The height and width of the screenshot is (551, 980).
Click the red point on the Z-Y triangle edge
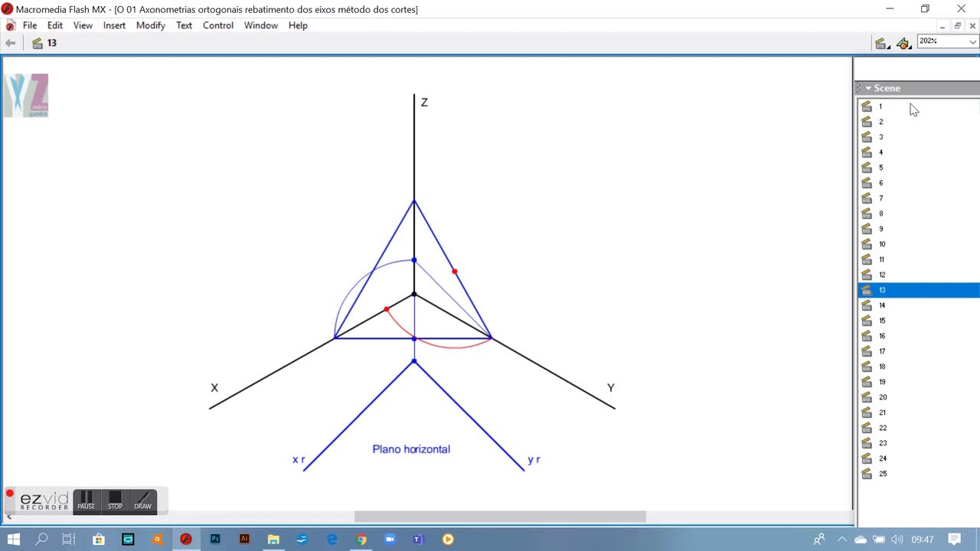(x=455, y=272)
